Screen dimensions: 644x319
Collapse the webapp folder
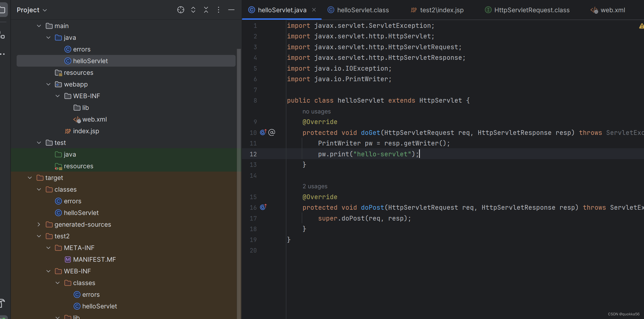tap(48, 84)
